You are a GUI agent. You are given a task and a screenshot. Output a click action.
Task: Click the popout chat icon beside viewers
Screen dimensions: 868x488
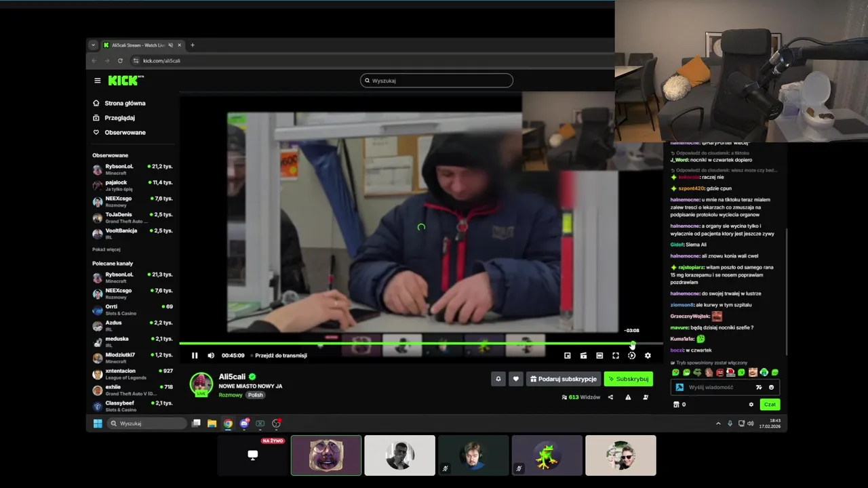(x=646, y=397)
